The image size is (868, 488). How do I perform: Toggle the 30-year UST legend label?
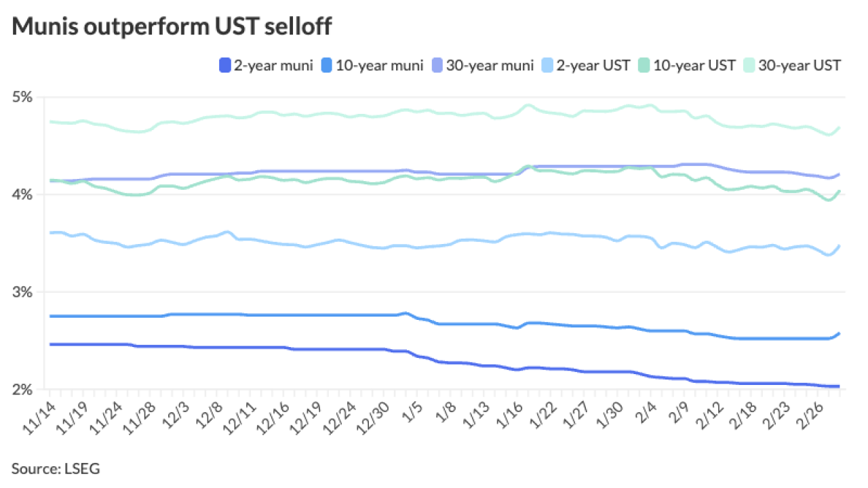(x=800, y=66)
